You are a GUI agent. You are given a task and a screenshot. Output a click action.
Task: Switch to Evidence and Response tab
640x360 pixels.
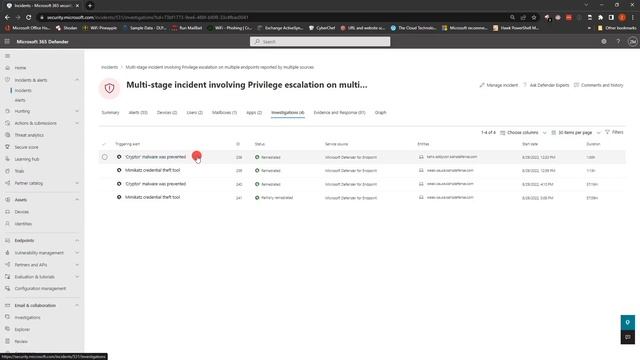(339, 113)
